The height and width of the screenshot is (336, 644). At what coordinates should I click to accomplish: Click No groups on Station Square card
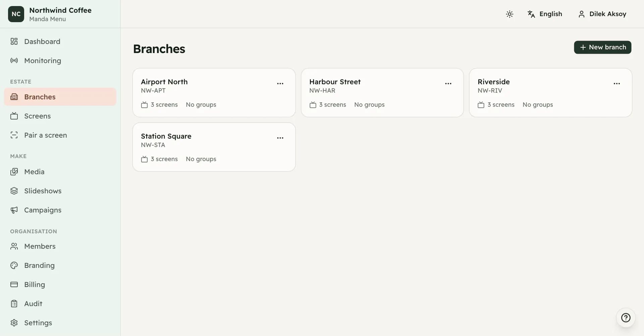point(201,159)
